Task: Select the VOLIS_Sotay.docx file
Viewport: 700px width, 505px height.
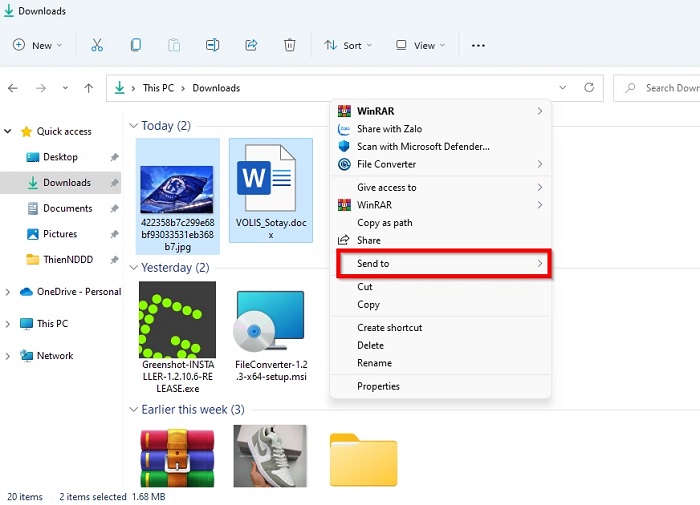Action: (x=271, y=191)
